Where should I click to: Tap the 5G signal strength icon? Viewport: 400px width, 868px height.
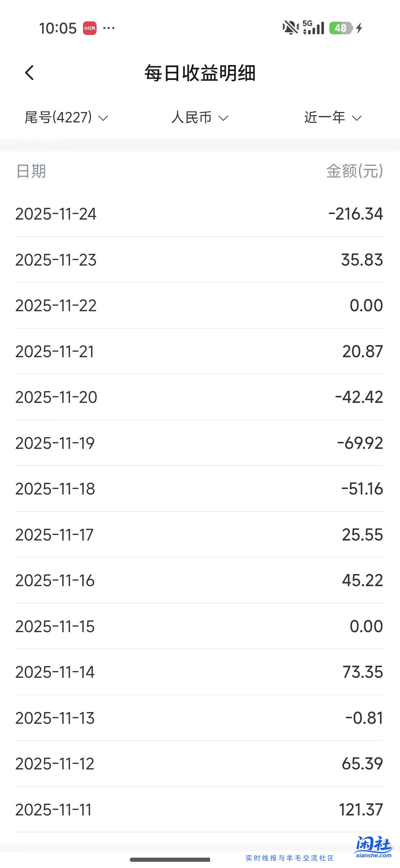coord(313,28)
